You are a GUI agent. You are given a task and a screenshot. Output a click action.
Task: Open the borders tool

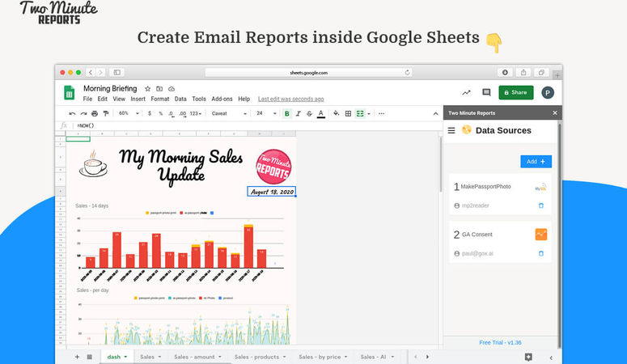(x=349, y=113)
